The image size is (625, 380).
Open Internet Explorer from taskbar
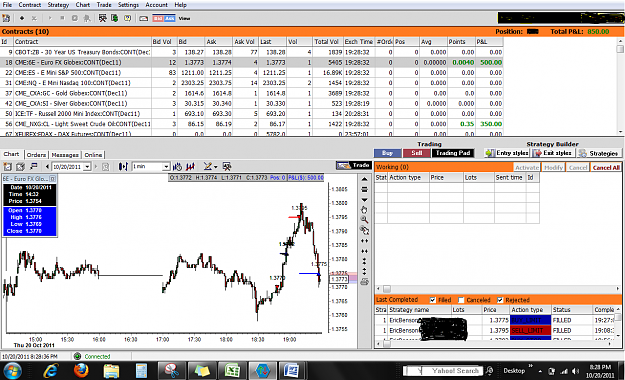point(51,371)
